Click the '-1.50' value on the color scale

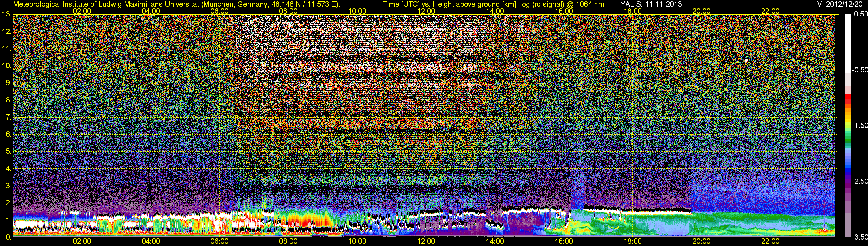point(860,125)
